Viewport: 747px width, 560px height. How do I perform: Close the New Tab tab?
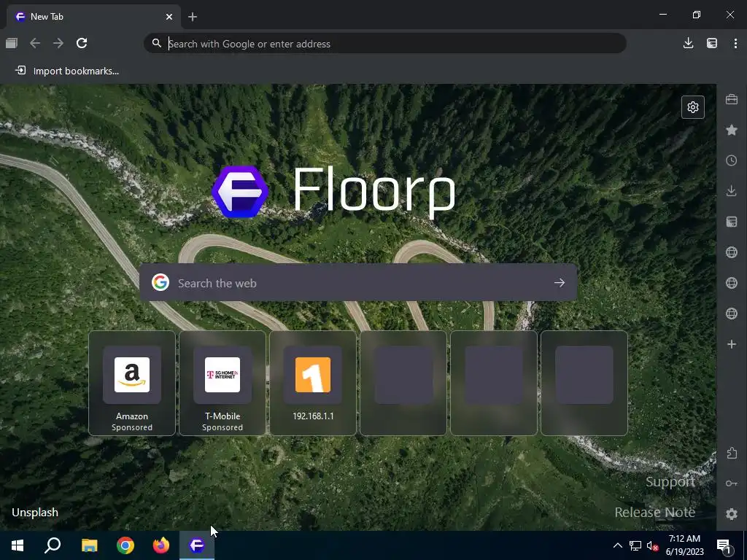click(x=169, y=17)
